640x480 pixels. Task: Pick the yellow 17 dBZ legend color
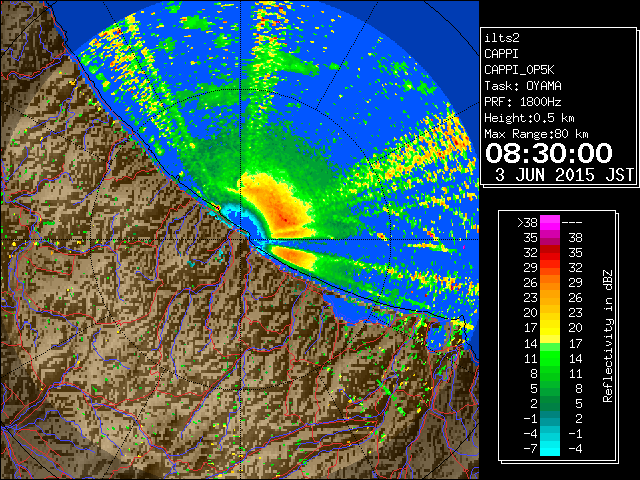pos(550,328)
